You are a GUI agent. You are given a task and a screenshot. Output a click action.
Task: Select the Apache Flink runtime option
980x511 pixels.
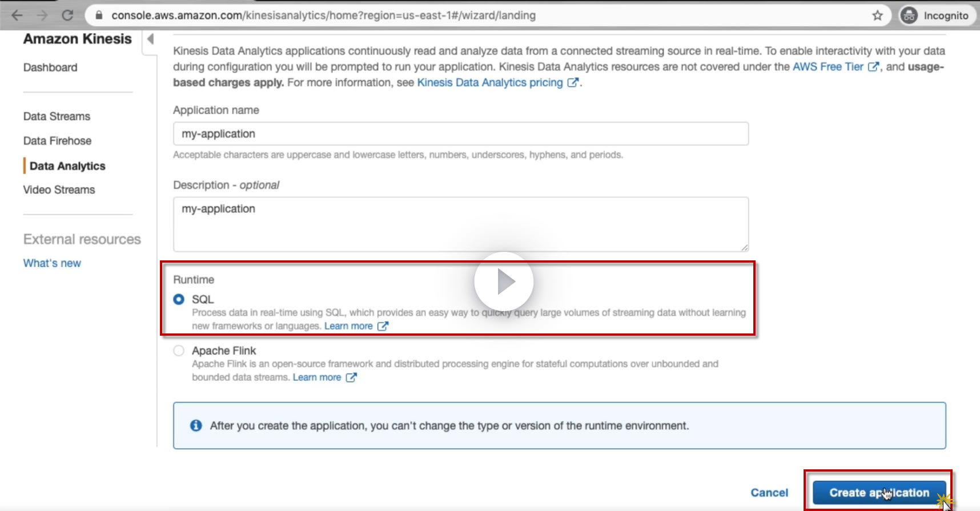pyautogui.click(x=179, y=351)
